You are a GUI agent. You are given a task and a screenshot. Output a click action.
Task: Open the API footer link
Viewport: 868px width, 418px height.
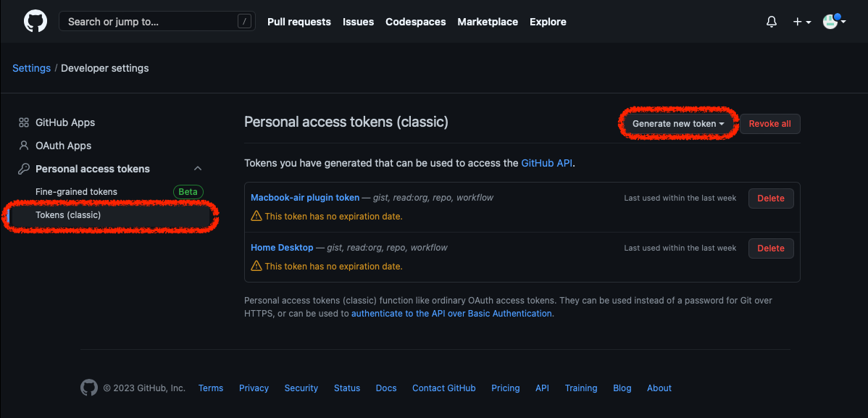[x=543, y=388]
